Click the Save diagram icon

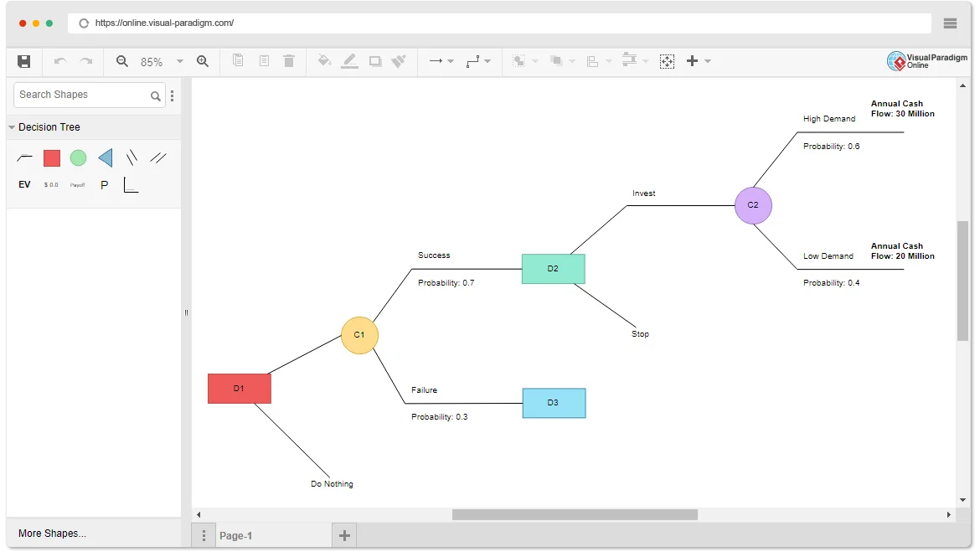coord(23,61)
